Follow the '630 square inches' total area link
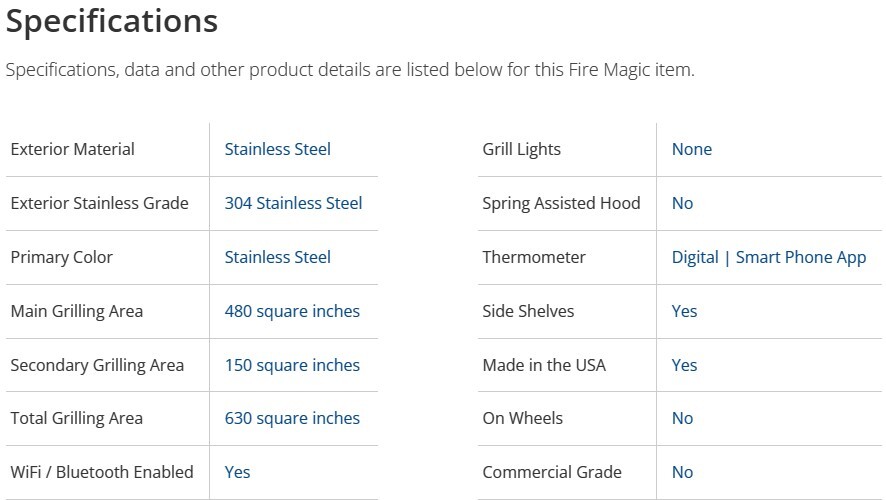 click(292, 418)
